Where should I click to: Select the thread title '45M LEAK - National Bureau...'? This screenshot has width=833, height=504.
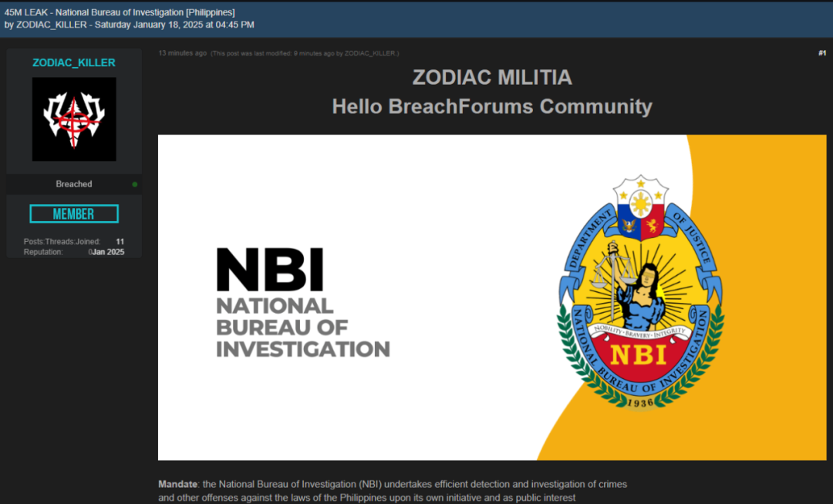pyautogui.click(x=120, y=12)
